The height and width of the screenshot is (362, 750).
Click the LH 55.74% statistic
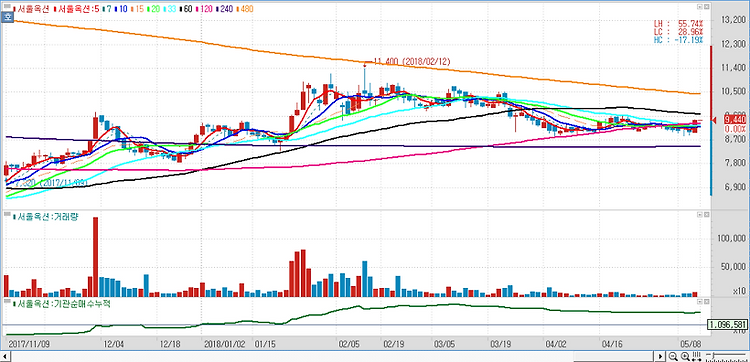click(x=679, y=23)
